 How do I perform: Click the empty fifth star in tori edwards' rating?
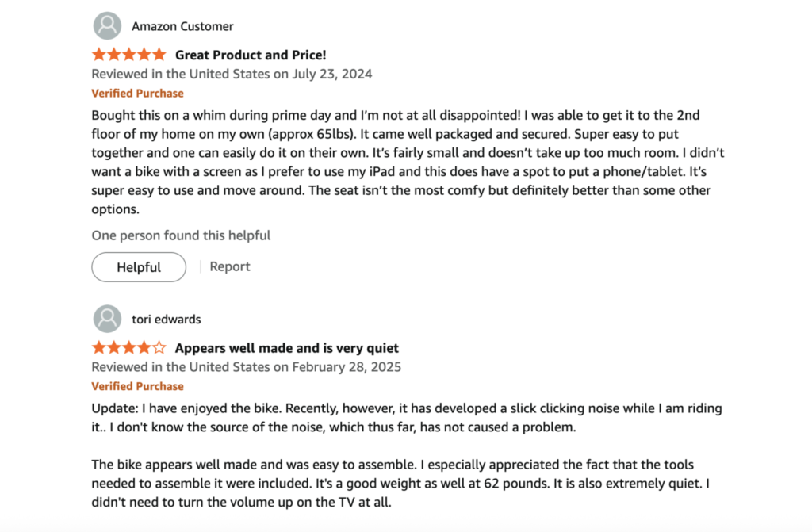(159, 348)
